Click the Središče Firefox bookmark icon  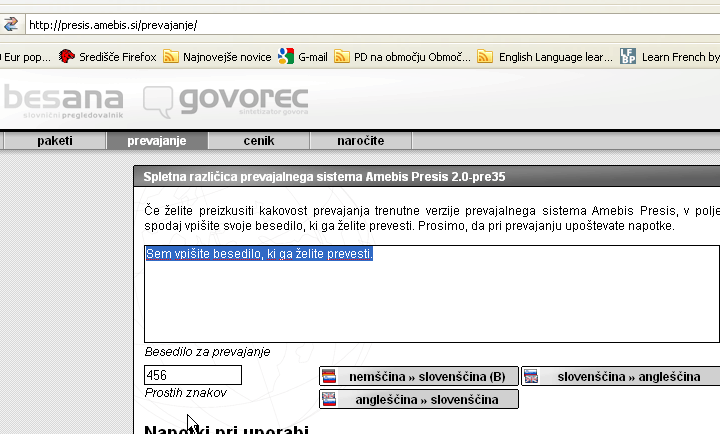(67, 56)
